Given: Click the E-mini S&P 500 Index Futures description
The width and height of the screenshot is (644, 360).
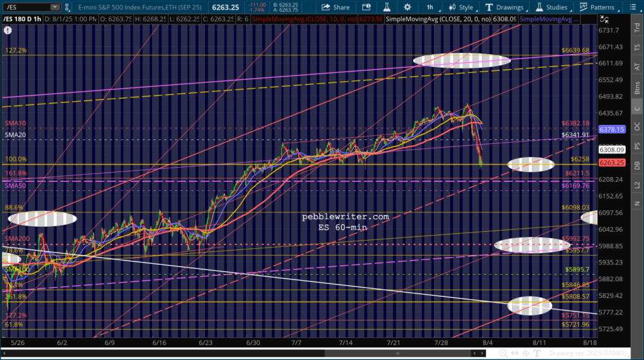Looking at the screenshot, I should point(140,8).
